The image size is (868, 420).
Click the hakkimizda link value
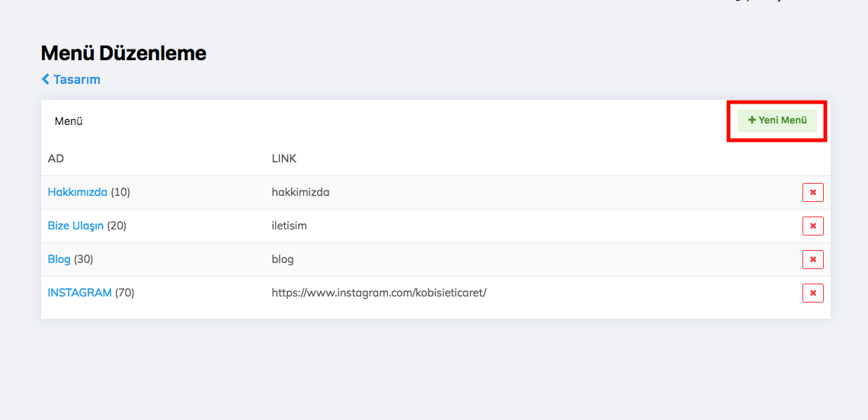click(x=300, y=192)
